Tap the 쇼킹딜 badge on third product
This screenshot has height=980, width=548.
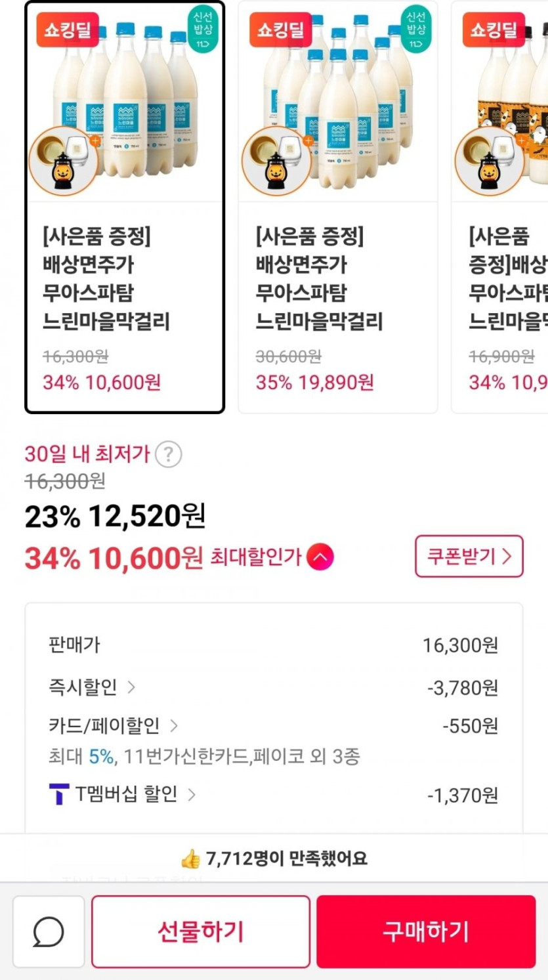[494, 30]
